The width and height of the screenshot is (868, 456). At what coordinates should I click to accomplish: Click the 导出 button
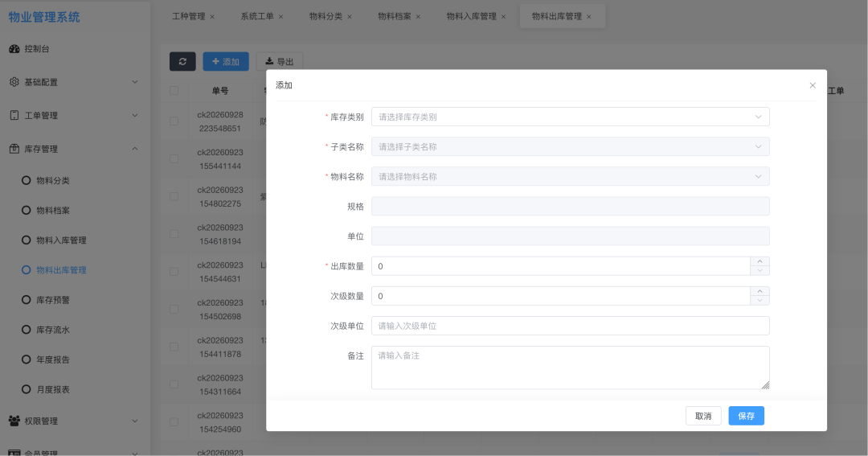pyautogui.click(x=280, y=61)
